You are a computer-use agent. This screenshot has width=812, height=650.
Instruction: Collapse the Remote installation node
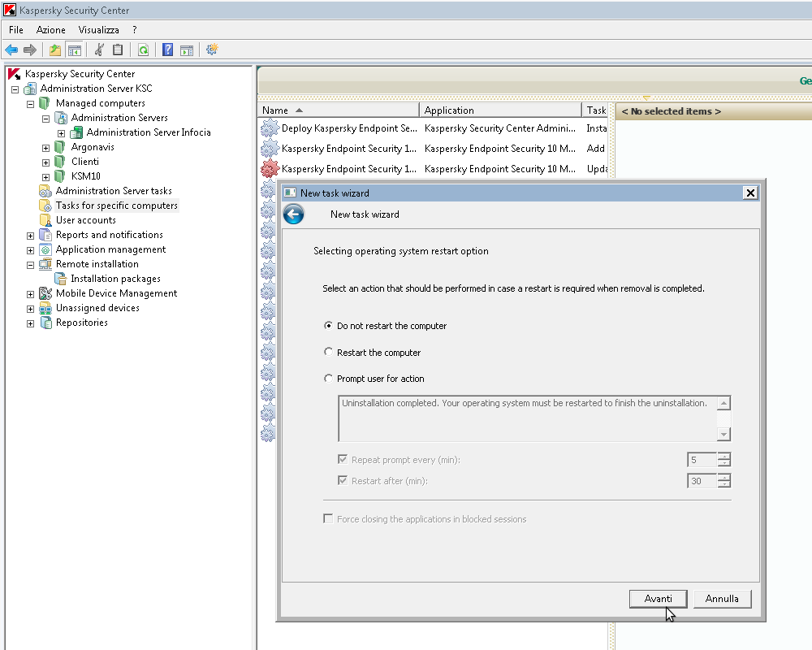[x=31, y=265]
